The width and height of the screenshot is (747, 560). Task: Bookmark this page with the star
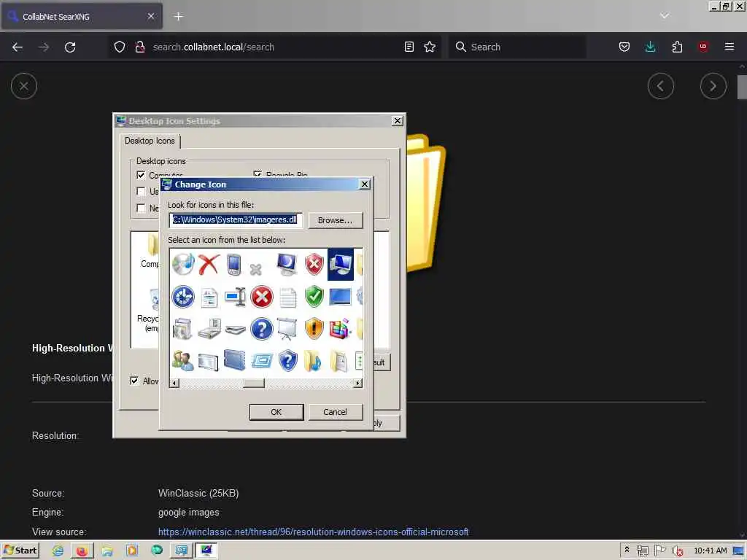tap(430, 47)
